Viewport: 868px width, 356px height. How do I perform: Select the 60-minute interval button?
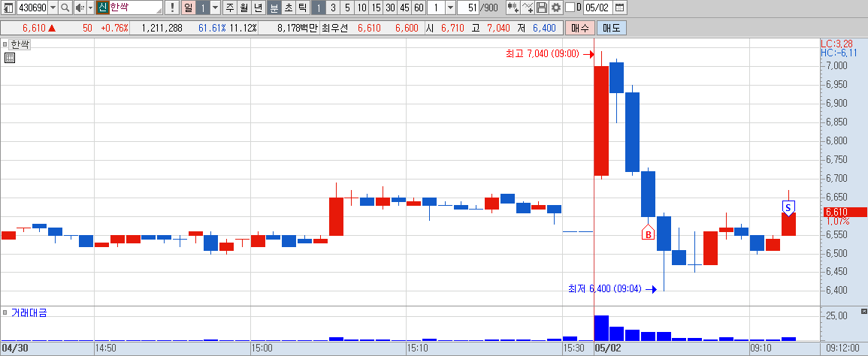(x=419, y=8)
